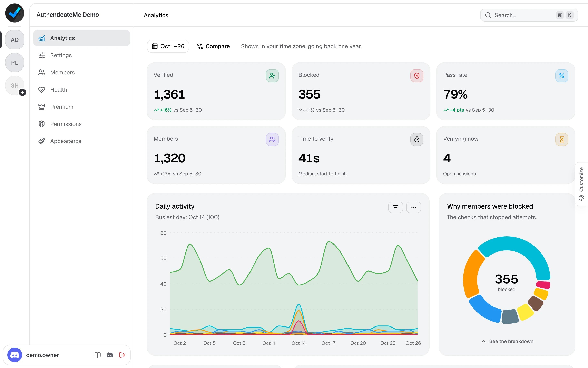Click the 79% pass rate value

(455, 94)
